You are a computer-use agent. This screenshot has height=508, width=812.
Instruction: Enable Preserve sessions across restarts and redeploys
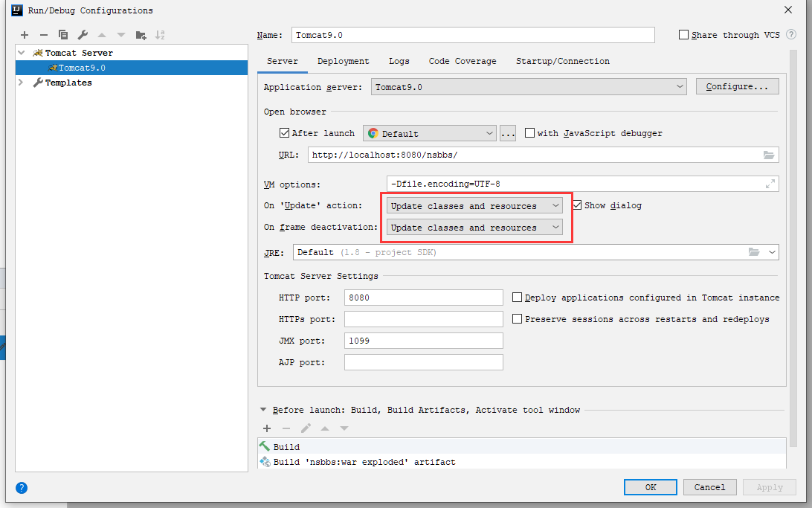click(517, 319)
